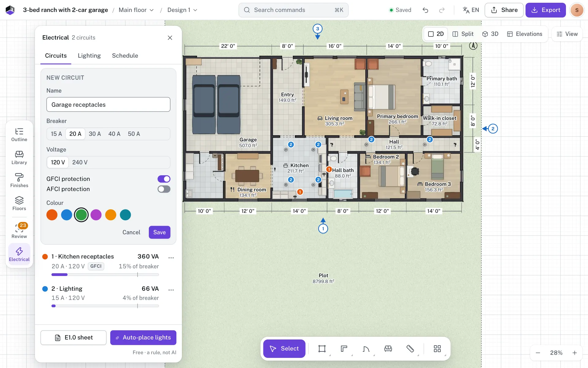Zoom out with the minus button
This screenshot has height=368, width=588.
click(x=538, y=353)
